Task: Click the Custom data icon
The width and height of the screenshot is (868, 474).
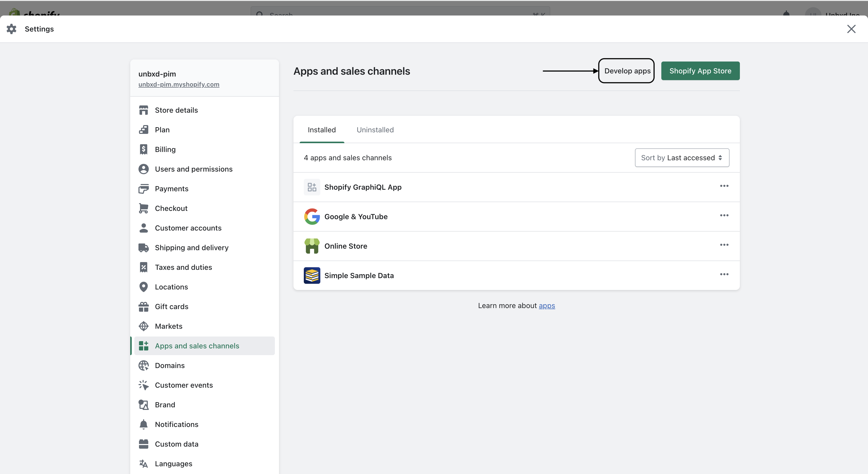Action: 144,444
